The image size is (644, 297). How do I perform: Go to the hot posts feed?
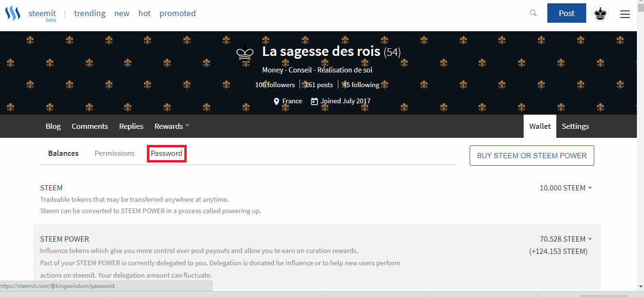point(145,13)
